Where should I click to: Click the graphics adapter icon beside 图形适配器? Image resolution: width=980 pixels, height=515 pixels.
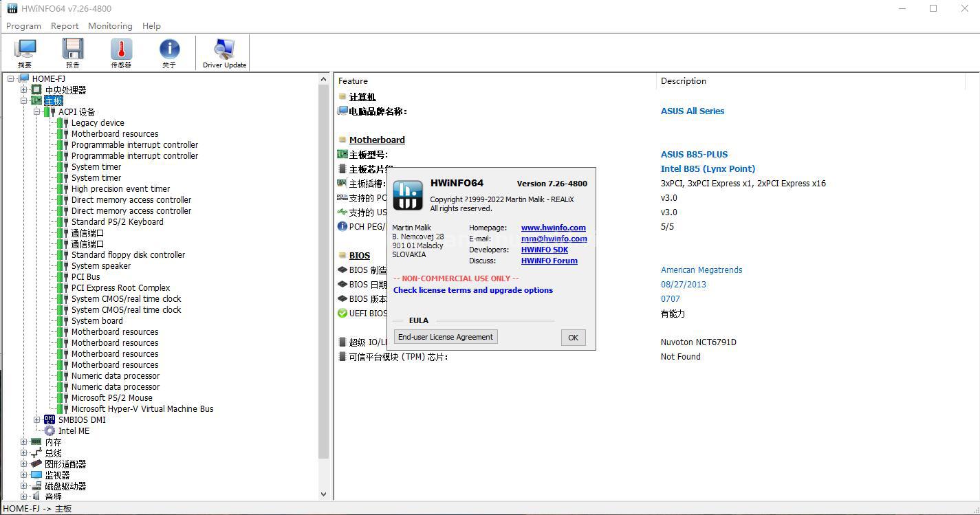coord(36,464)
